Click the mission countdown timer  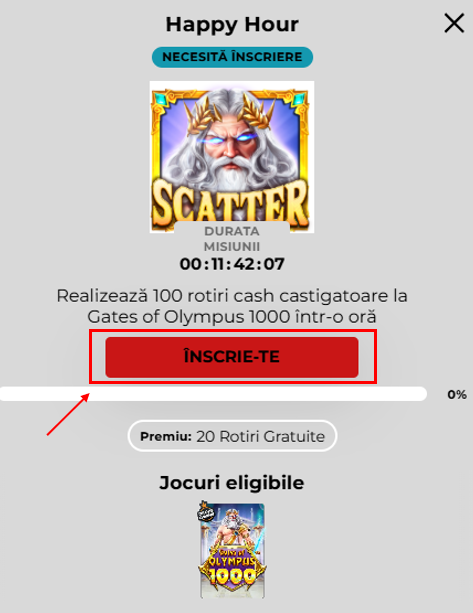(232, 264)
